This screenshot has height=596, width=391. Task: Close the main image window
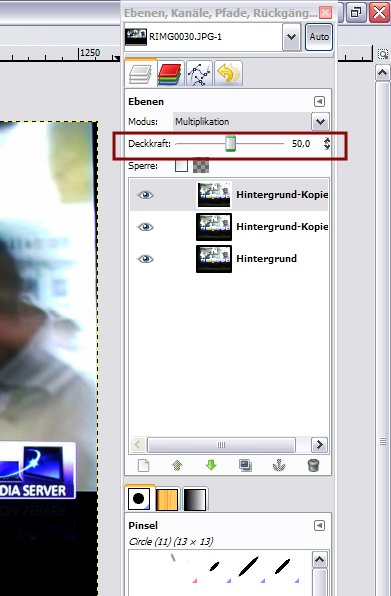click(380, 12)
